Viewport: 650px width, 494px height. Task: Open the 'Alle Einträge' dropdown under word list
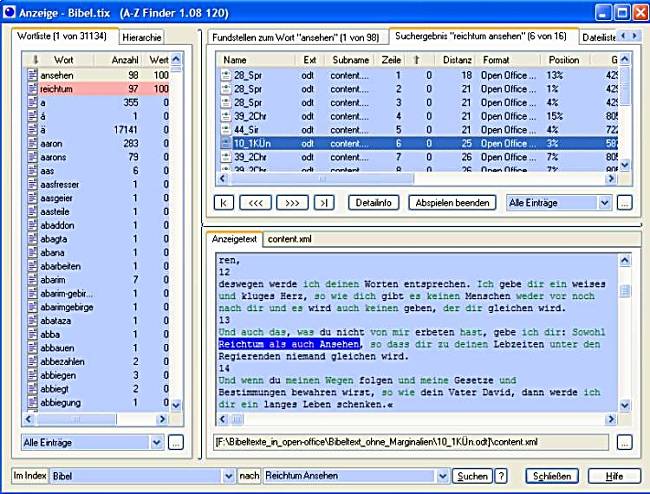point(156,443)
